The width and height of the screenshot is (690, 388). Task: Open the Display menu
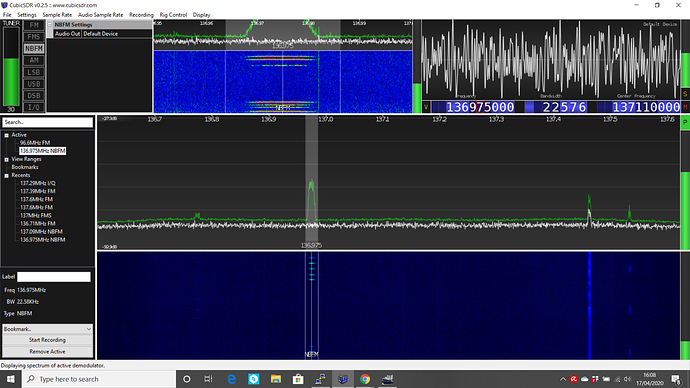[202, 15]
